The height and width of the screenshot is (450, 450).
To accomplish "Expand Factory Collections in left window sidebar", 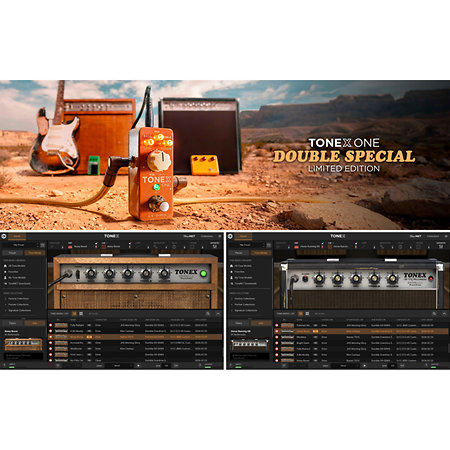I will coord(18,299).
